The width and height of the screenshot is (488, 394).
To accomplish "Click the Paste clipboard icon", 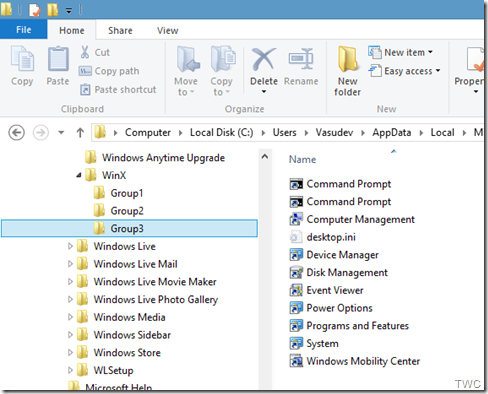I will [x=58, y=59].
